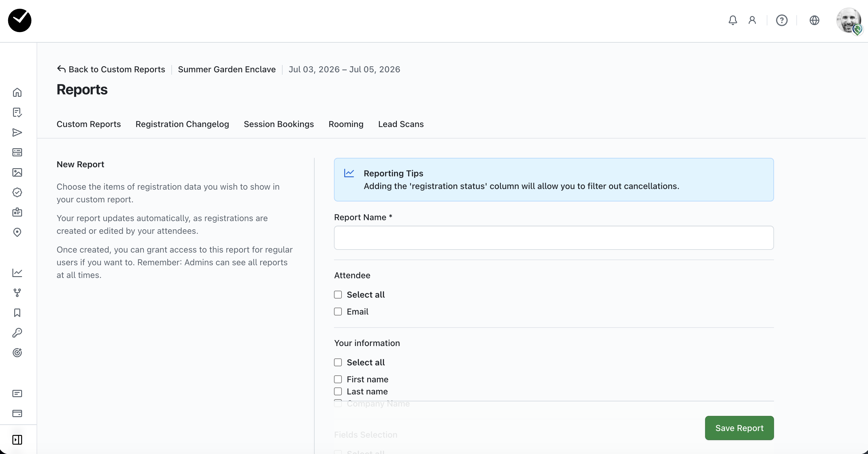
Task: Toggle the sidebar panel expand icon
Action: pos(17,439)
